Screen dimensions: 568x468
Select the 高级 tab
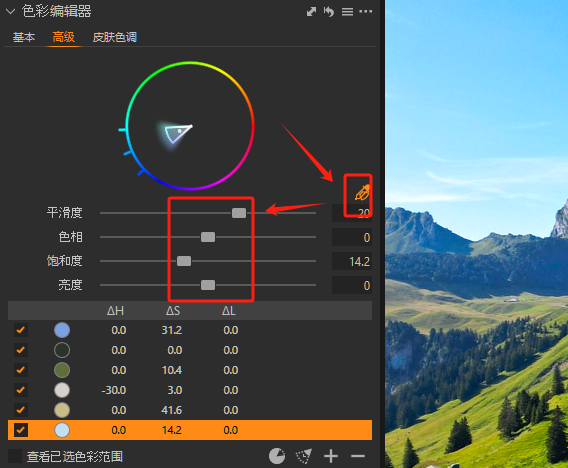click(x=64, y=37)
